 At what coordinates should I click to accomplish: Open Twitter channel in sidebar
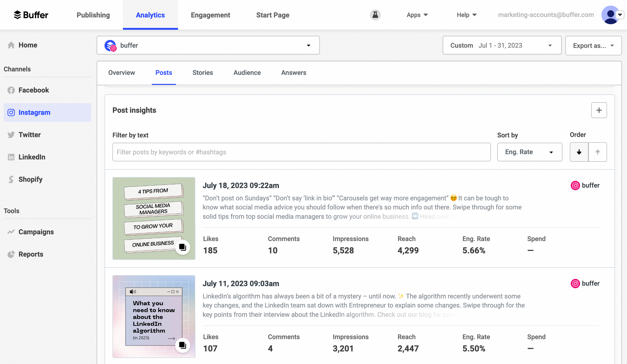coord(29,135)
